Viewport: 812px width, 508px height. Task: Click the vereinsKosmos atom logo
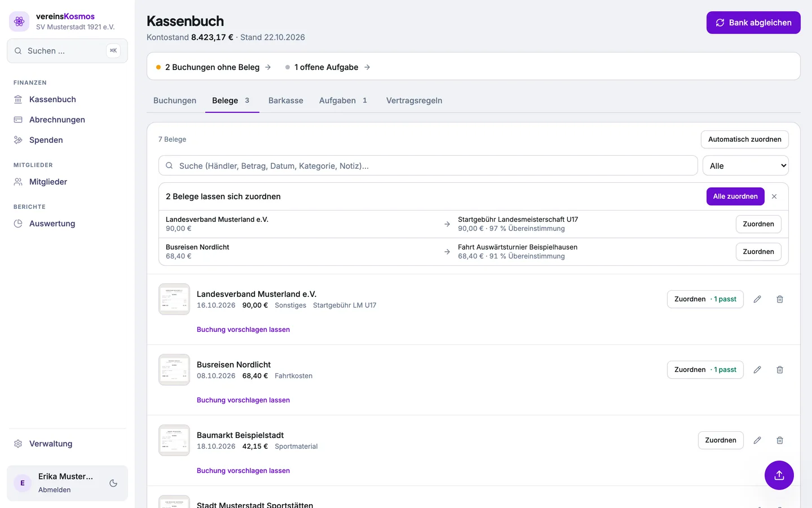pos(19,21)
